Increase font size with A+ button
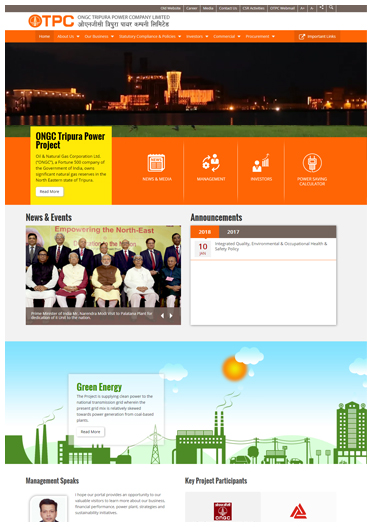Screen dimensions: 372x527 pyautogui.click(x=302, y=8)
